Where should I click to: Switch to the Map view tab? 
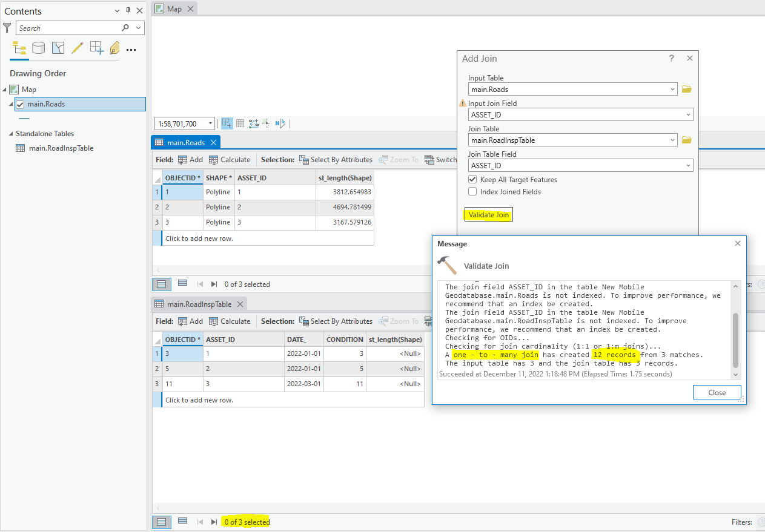pos(174,9)
